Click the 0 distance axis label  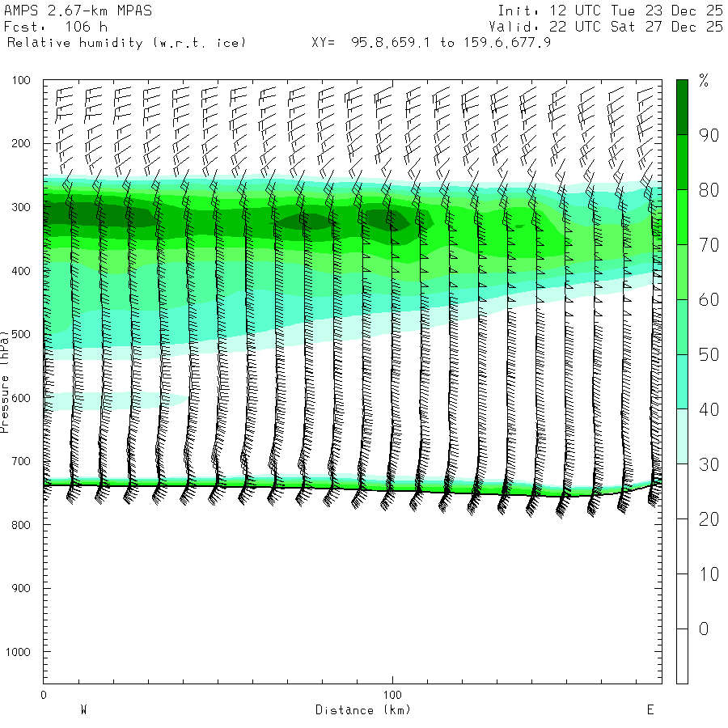(44, 695)
